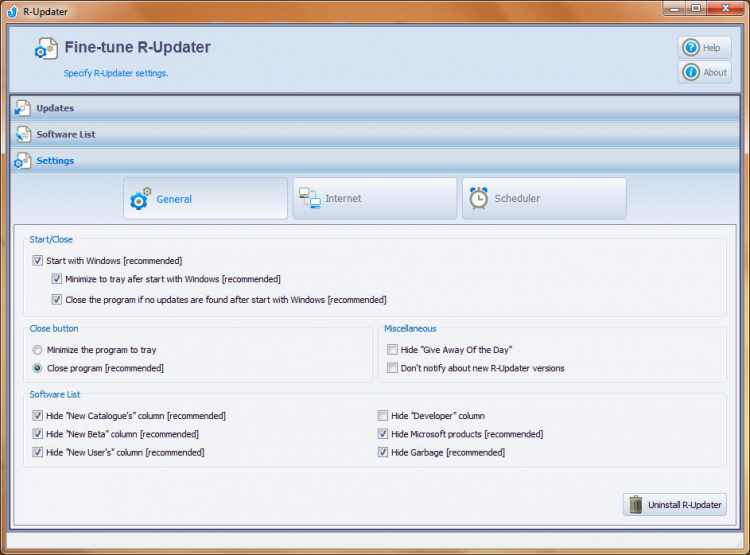Image resolution: width=750 pixels, height=555 pixels.
Task: Click the trash can icon on Uninstall
Action: point(636,505)
